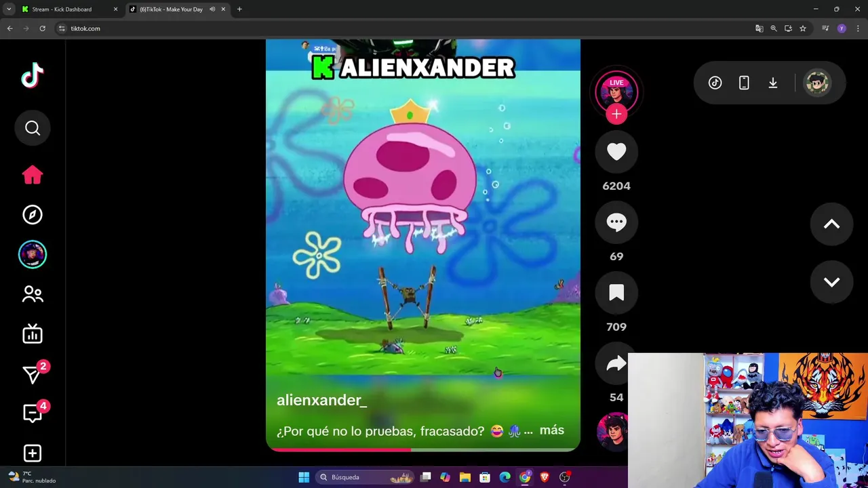Open File Explorer from the taskbar

click(465, 477)
